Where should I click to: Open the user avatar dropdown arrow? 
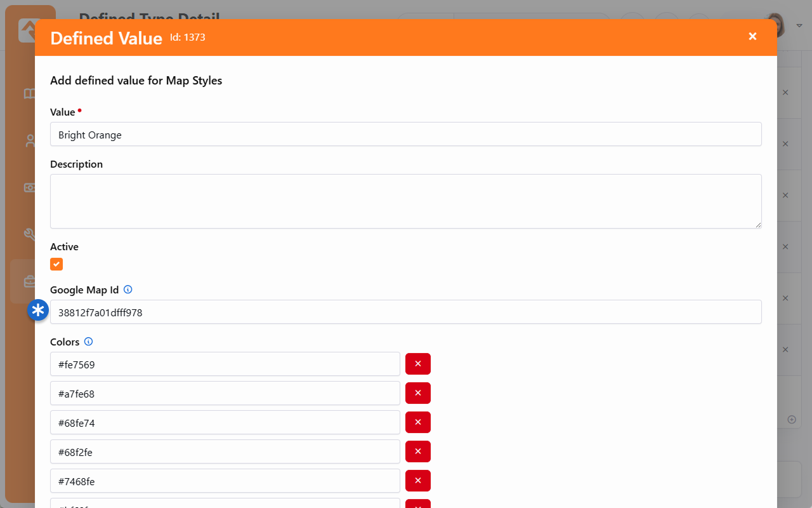tap(799, 25)
